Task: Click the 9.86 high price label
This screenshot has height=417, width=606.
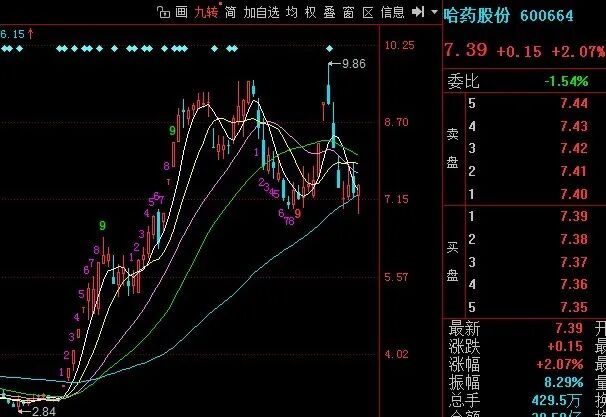Action: 353,64
